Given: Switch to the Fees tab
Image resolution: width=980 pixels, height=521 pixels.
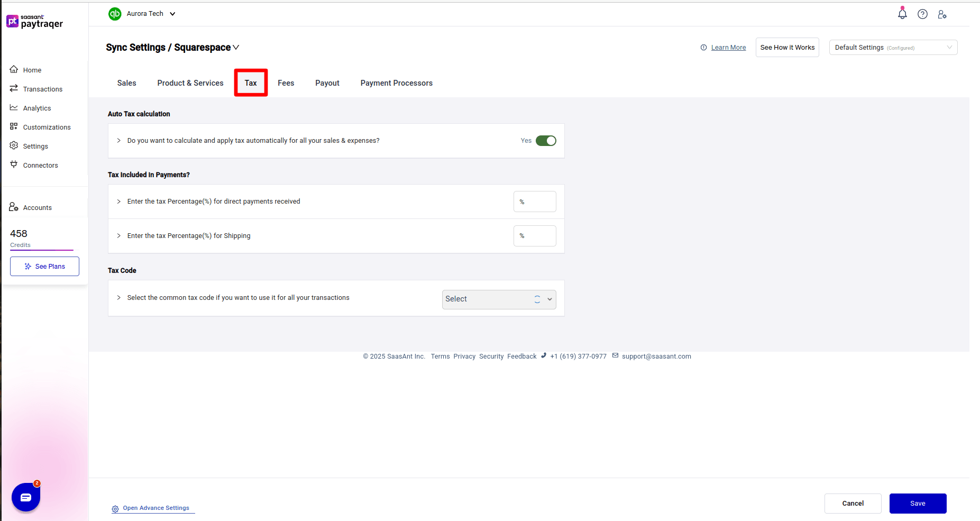Looking at the screenshot, I should [286, 83].
